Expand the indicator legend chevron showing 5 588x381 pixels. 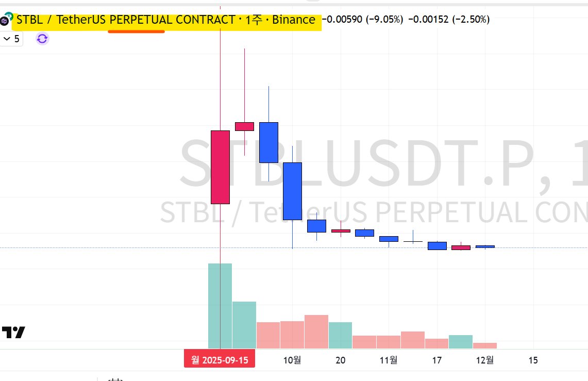click(11, 39)
